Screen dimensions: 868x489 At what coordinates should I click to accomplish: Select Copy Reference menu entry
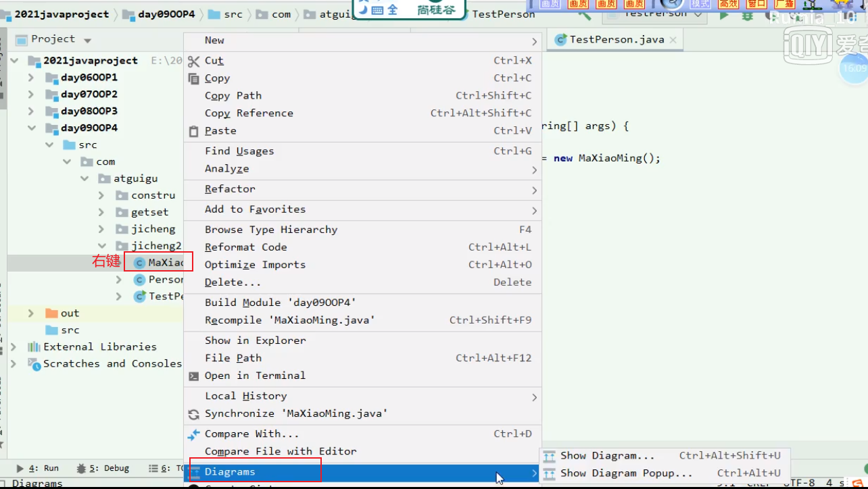tap(363, 113)
